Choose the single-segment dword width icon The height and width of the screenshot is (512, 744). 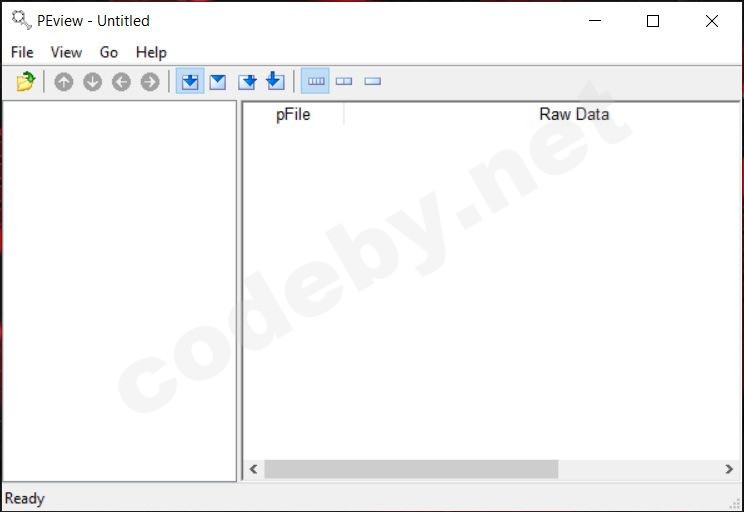click(372, 81)
